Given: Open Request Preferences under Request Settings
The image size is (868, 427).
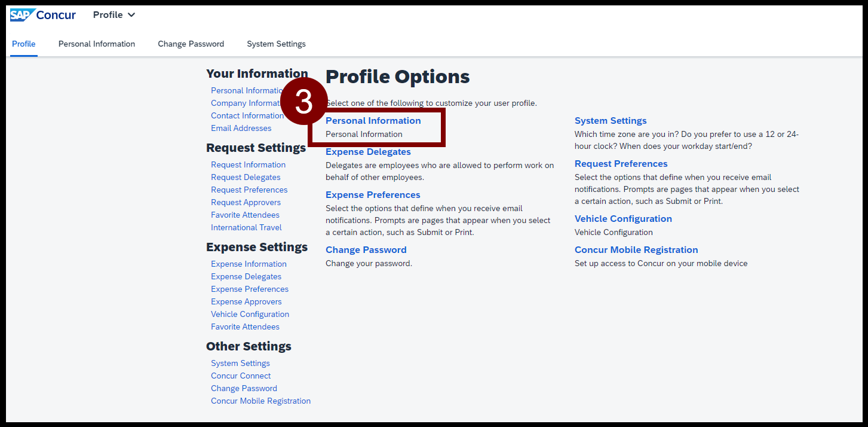Looking at the screenshot, I should (249, 190).
